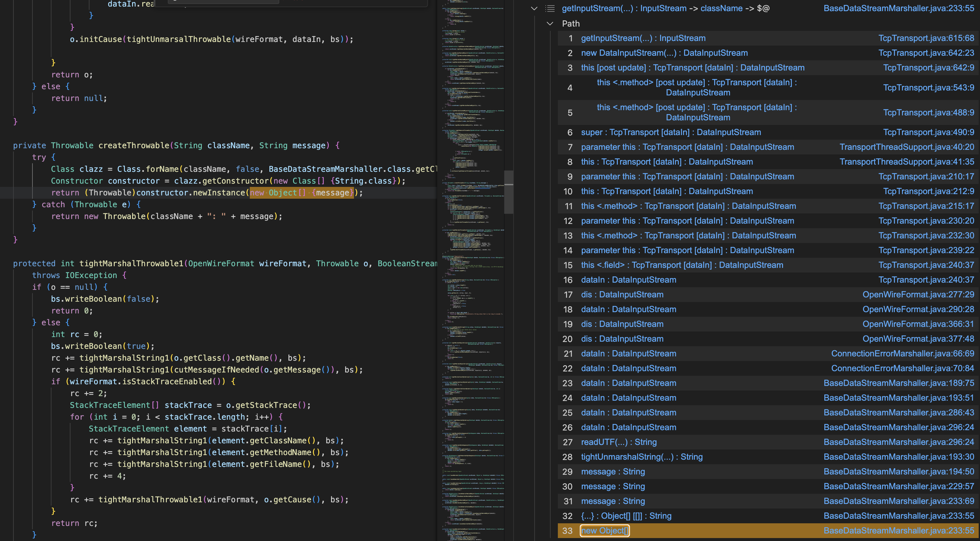Select path step 27 readUTF(...) : String
Viewport: 980px width, 541px height.
618,442
